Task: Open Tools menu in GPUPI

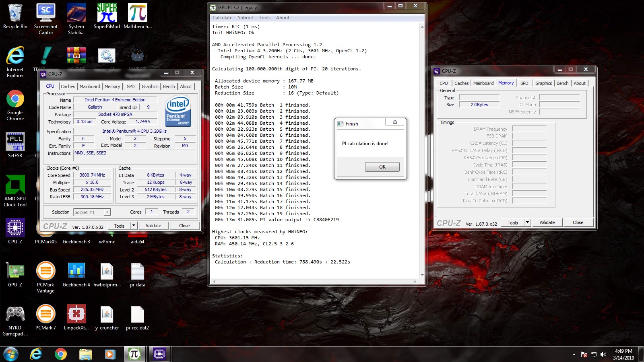Action: (264, 18)
